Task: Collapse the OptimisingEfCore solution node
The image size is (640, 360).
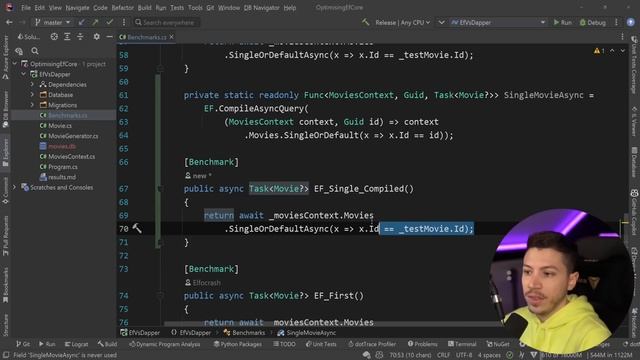Action: (15, 64)
